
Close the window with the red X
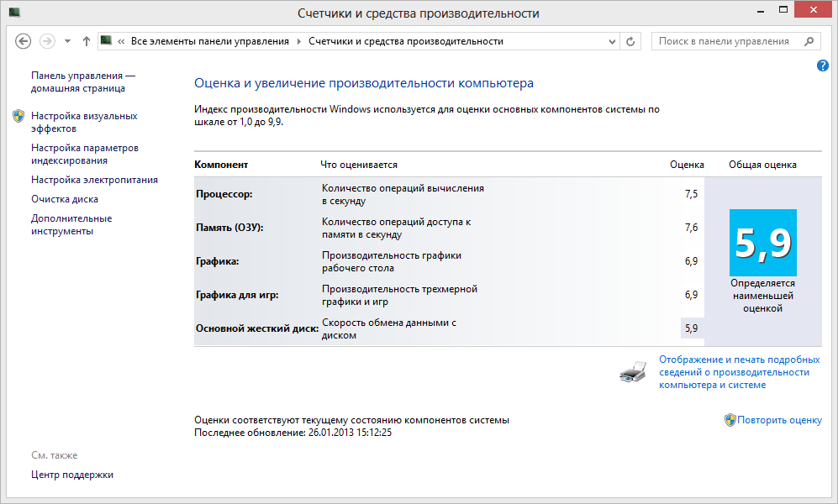(x=813, y=9)
